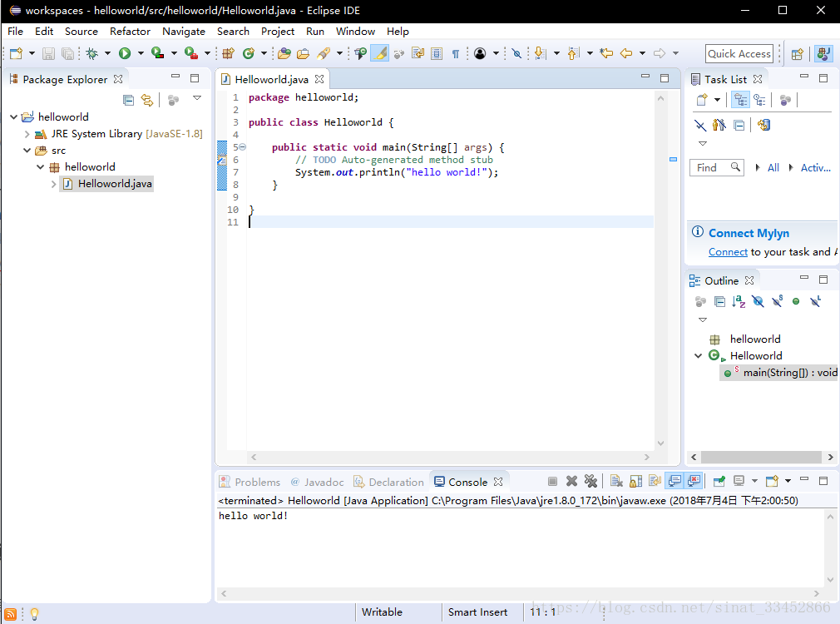Image resolution: width=840 pixels, height=624 pixels.
Task: Toggle Show Whitespace Characters pilcrow button
Action: (456, 53)
